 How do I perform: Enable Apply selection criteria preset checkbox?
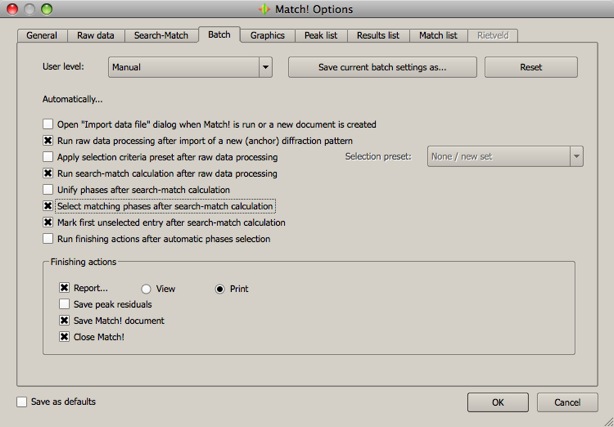(x=48, y=157)
